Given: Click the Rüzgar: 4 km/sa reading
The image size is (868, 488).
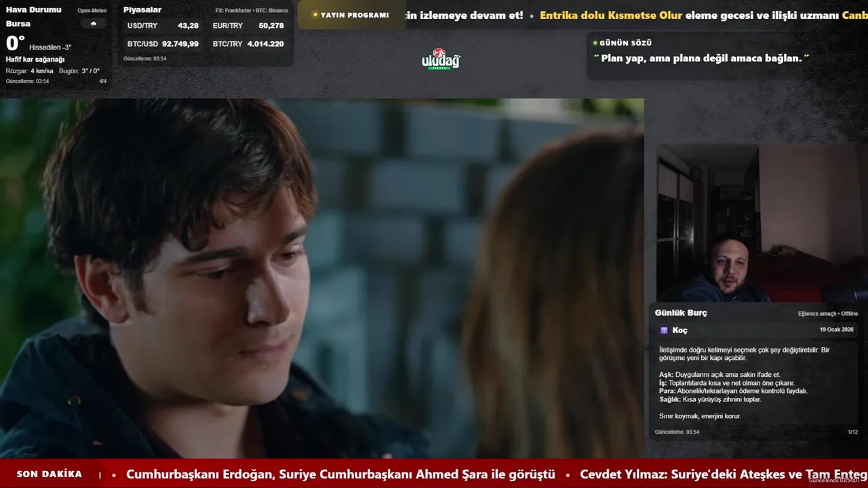Looking at the screenshot, I should point(29,71).
